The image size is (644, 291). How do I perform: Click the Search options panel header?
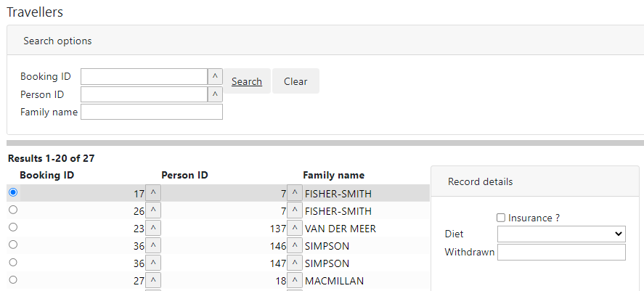coord(57,41)
